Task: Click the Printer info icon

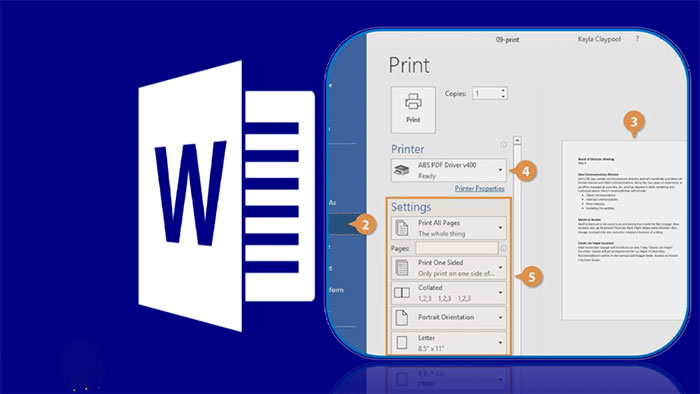Action: [x=503, y=145]
